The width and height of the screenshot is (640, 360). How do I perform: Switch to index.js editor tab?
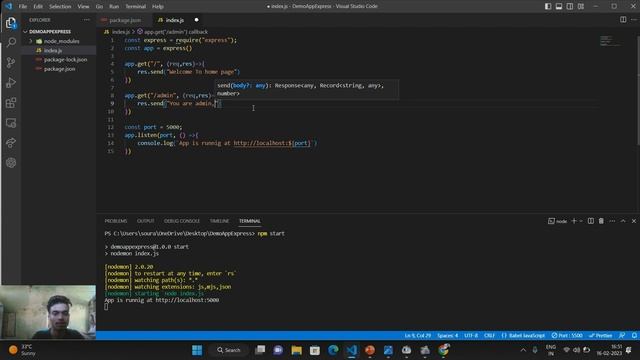click(x=175, y=20)
